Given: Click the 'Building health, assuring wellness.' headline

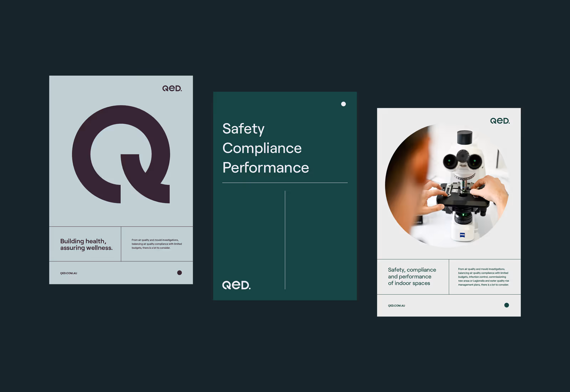Looking at the screenshot, I should [x=86, y=244].
